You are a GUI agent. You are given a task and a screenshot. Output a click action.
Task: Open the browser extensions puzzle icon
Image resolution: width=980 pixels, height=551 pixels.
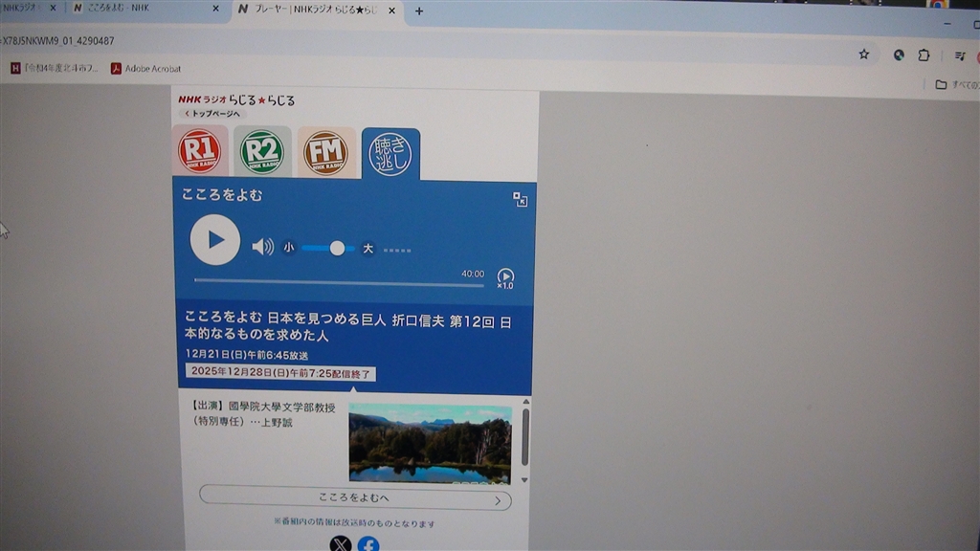924,55
